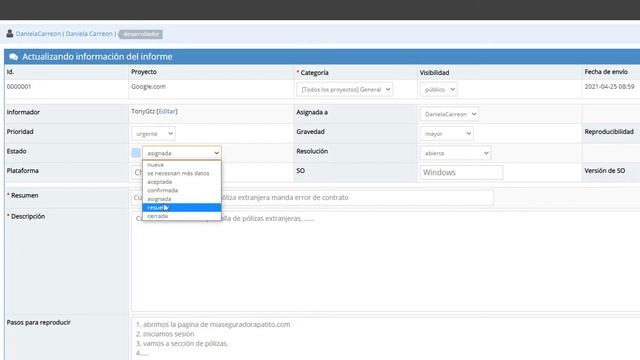Click the Proyecto value Google.com
The image size is (640, 360).
coord(148,87)
